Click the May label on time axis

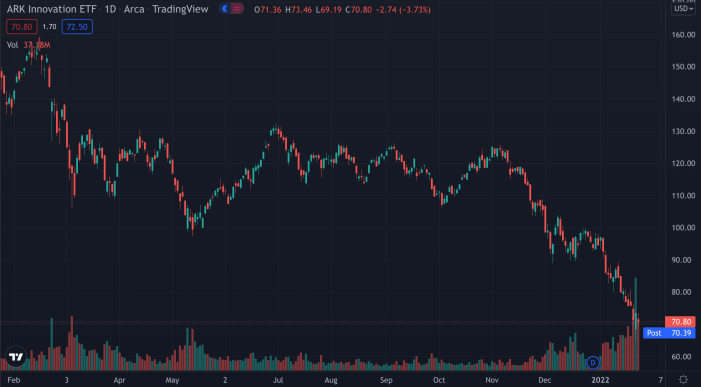tap(172, 380)
